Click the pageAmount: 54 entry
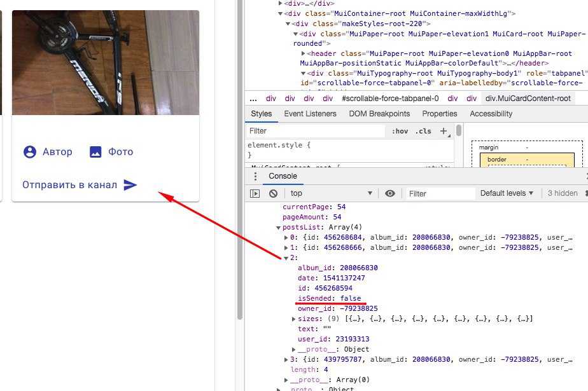Viewport: 588px width, 391px height. (312, 217)
